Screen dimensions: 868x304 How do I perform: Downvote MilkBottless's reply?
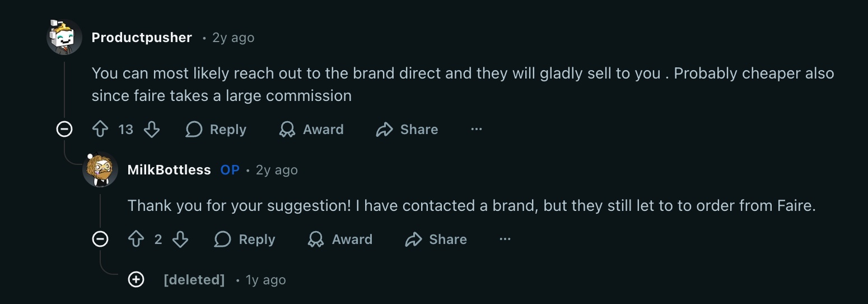click(x=180, y=239)
